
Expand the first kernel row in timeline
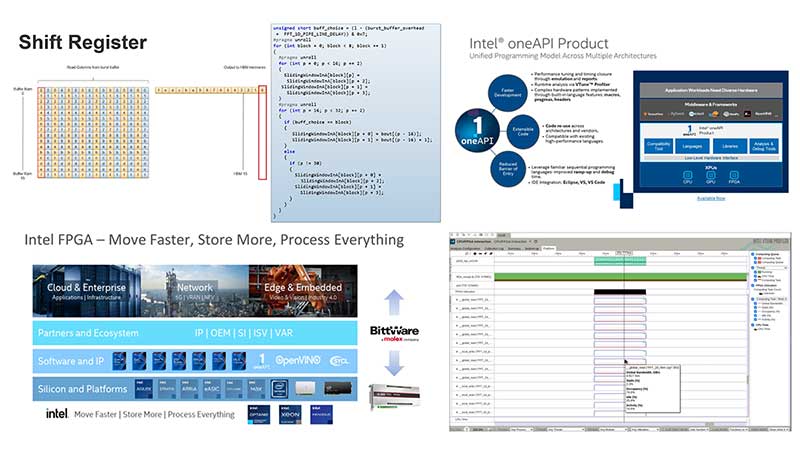pyautogui.click(x=457, y=299)
